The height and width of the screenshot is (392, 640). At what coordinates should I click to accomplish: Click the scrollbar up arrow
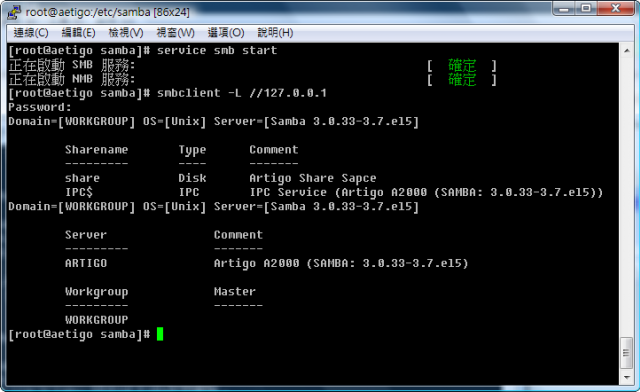point(627,51)
